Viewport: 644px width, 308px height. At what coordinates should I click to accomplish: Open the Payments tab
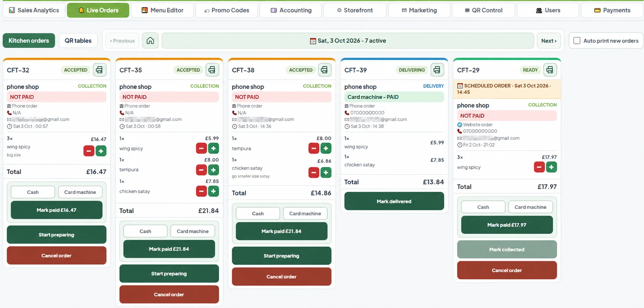tap(612, 10)
